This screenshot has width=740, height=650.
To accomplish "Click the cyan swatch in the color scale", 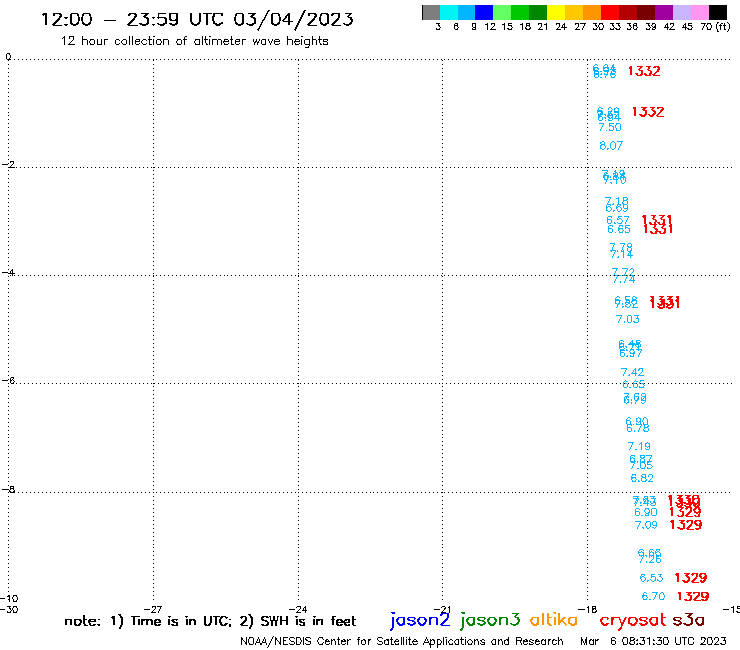I will pos(449,12).
